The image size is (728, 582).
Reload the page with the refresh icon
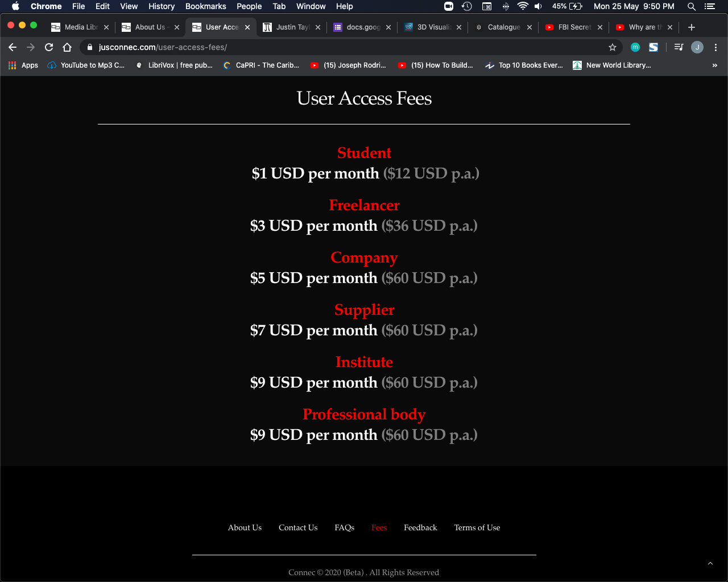pos(49,47)
